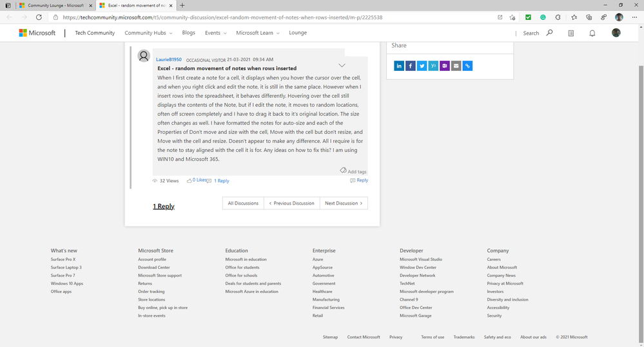Share the post on LinkedIn

(399, 66)
